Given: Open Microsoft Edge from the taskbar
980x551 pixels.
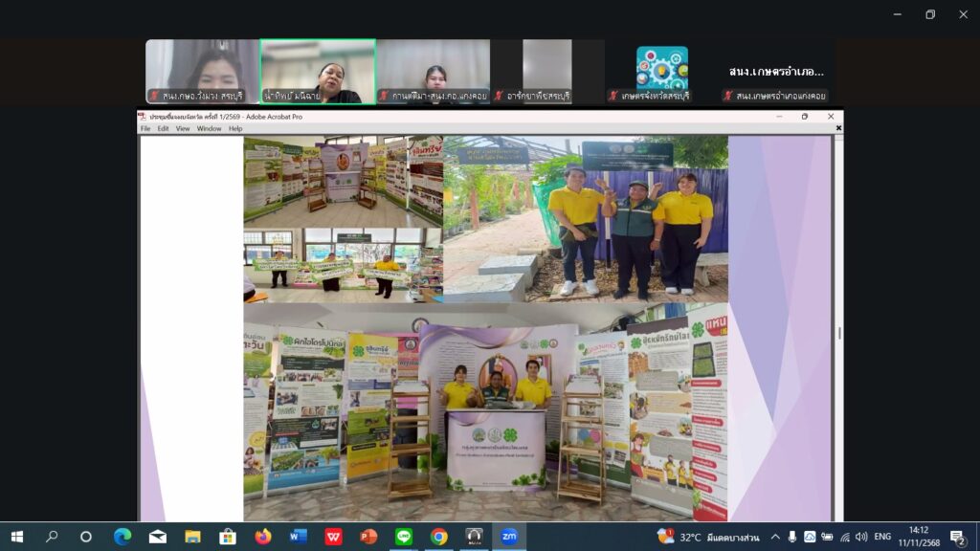Looking at the screenshot, I should [x=122, y=537].
